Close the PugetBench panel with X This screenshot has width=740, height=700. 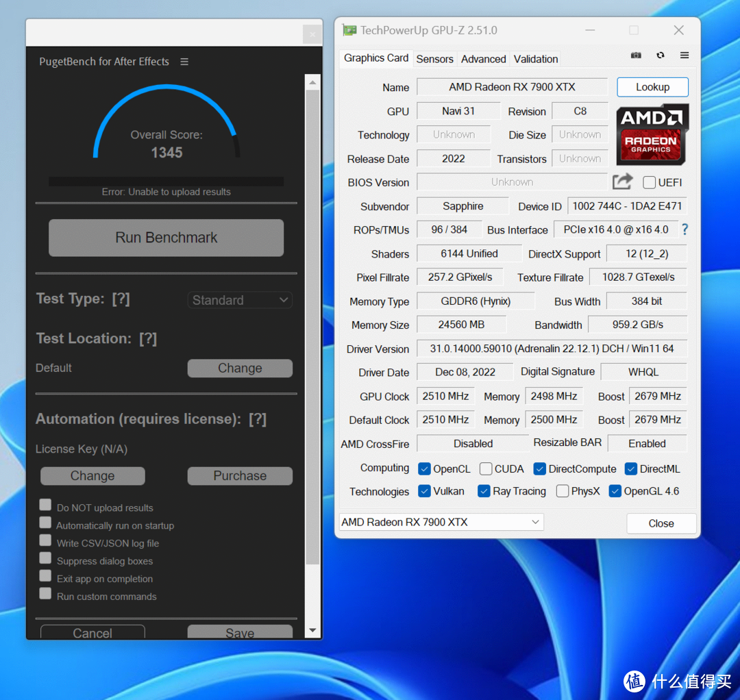point(312,34)
